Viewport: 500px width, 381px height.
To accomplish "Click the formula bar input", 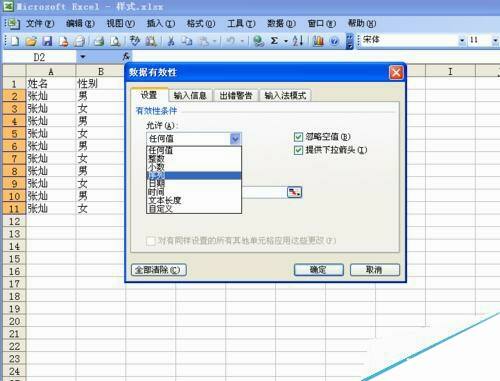I will (x=315, y=56).
